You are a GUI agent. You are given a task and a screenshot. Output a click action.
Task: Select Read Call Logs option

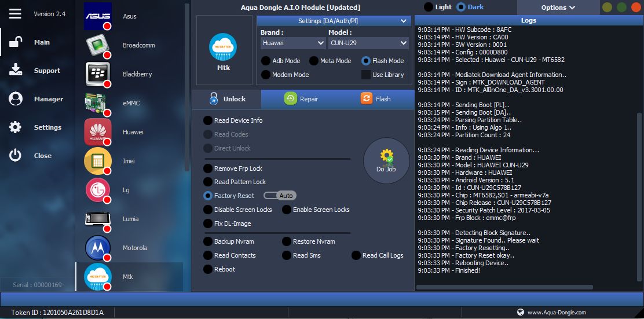click(378, 255)
